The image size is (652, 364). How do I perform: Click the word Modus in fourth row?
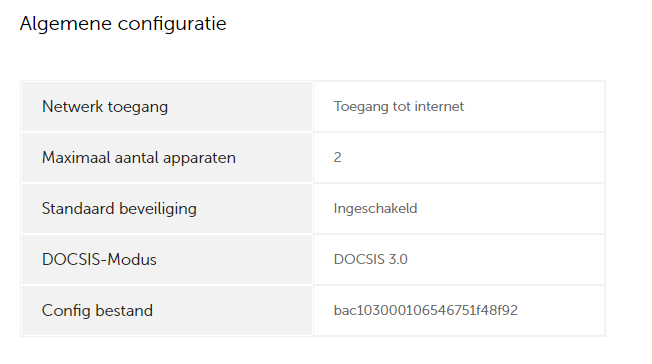132,260
